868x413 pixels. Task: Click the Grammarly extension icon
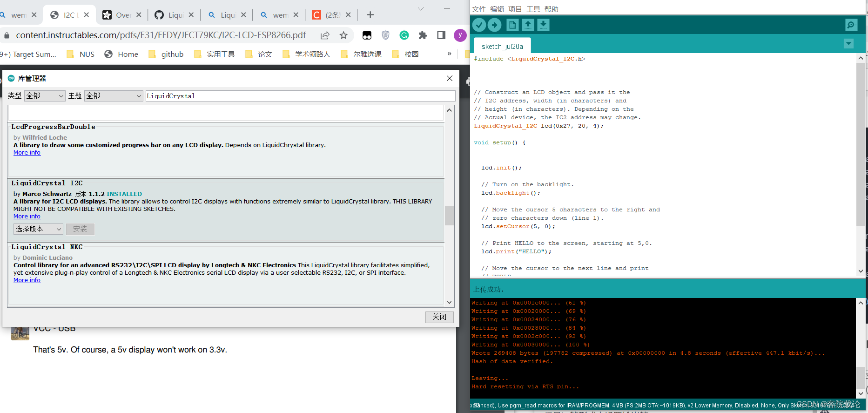tap(404, 35)
